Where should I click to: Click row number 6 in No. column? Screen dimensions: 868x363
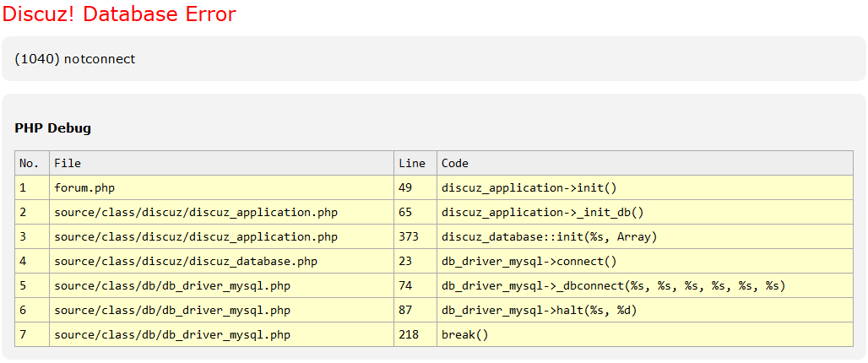32,311
